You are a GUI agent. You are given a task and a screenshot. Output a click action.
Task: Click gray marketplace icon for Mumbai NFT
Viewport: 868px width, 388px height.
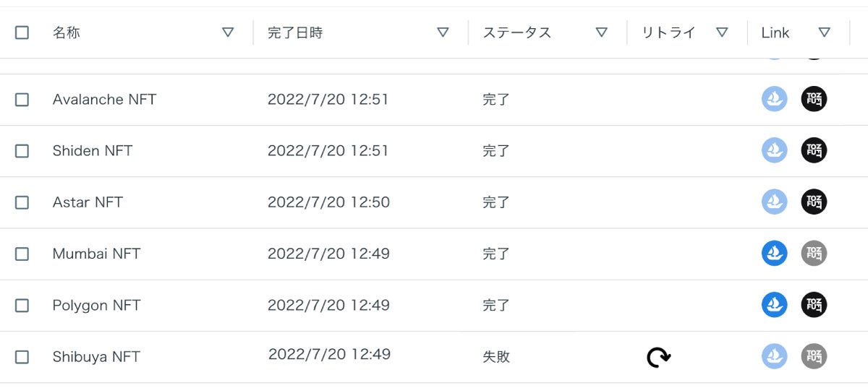tap(814, 254)
